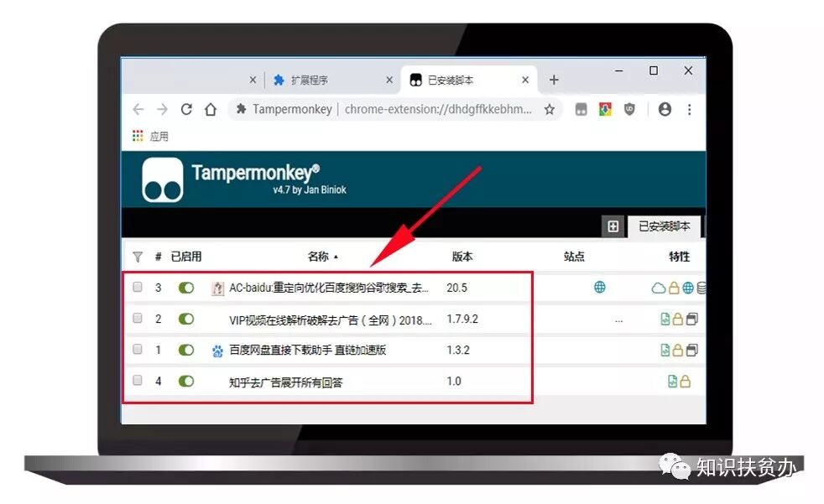Click the file icon in the 百度网盘 row
The image size is (824, 504).
tap(665, 351)
